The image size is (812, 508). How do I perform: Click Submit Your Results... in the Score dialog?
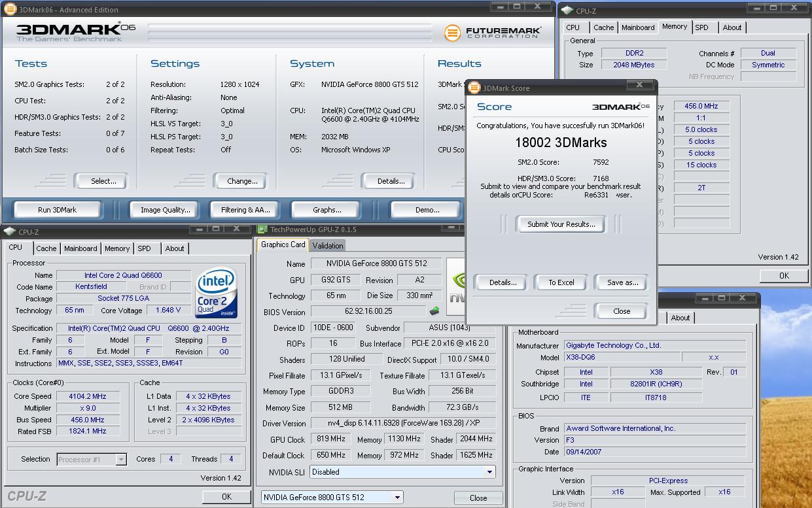pyautogui.click(x=561, y=224)
